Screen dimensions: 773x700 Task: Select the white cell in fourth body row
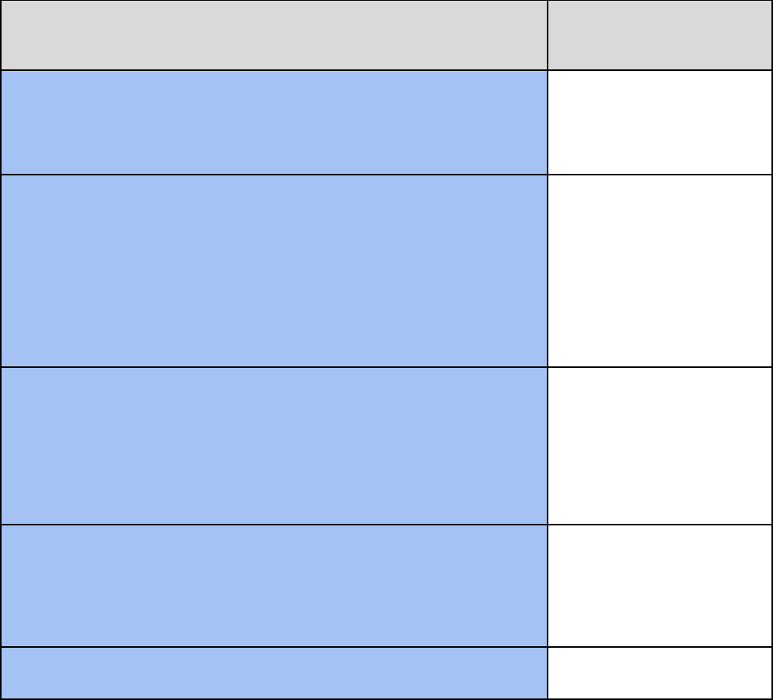(660, 585)
